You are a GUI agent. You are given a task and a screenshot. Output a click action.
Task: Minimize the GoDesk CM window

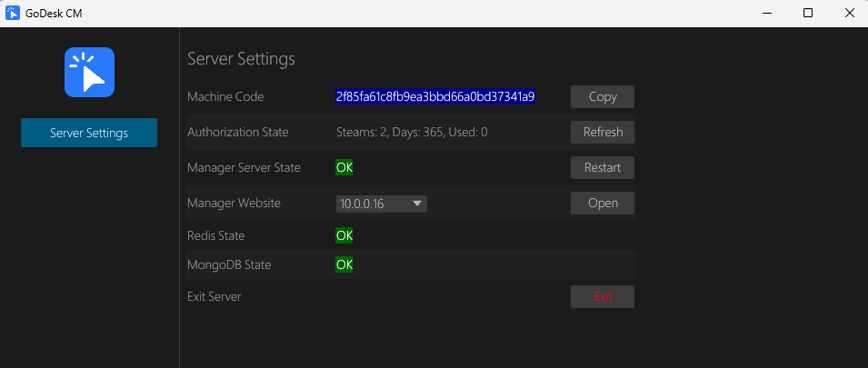(x=764, y=13)
